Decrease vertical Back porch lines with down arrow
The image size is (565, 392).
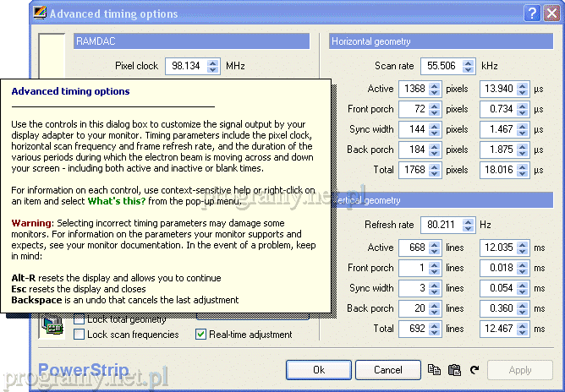[x=435, y=312]
